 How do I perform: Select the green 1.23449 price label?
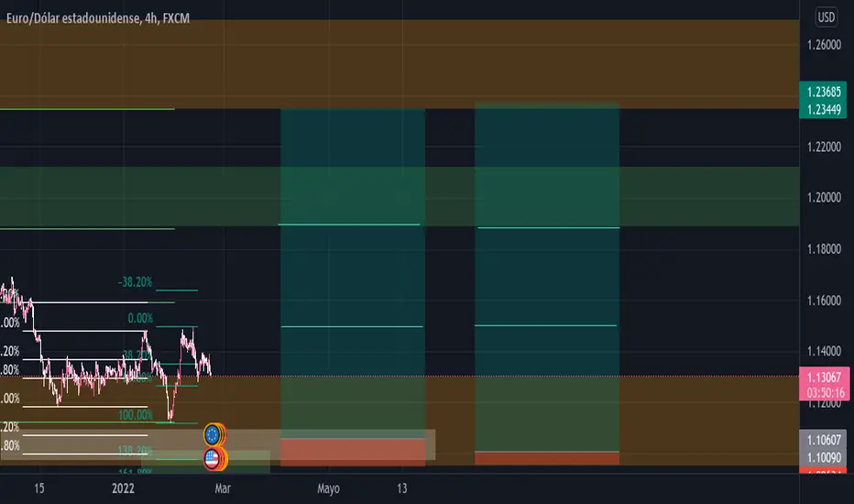click(x=823, y=110)
